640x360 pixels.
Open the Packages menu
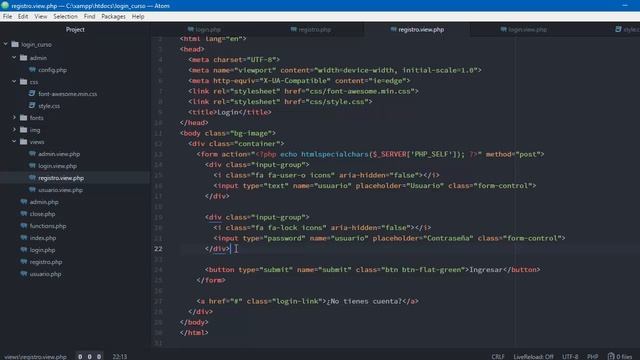[113, 16]
